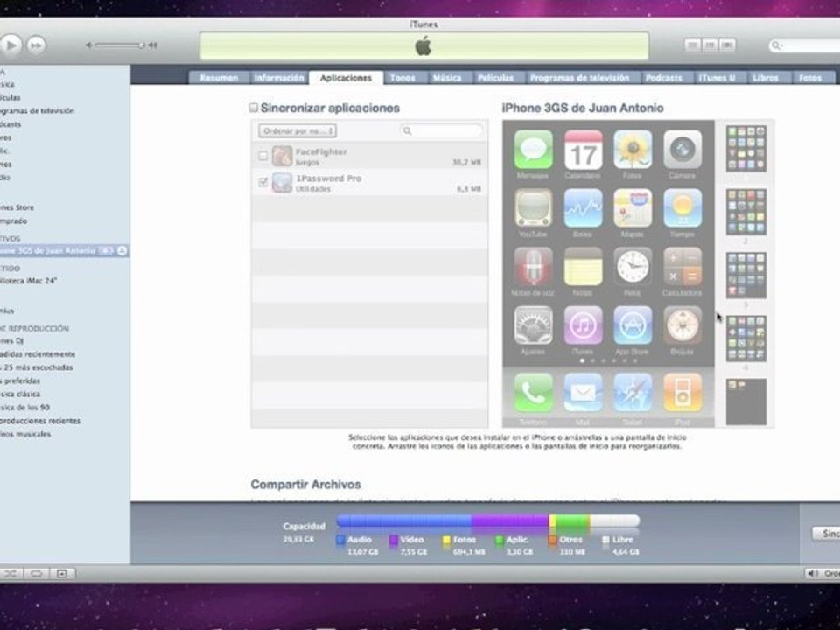The width and height of the screenshot is (840, 630).
Task: Check the FaceFighter app checkbox
Action: pos(262,156)
